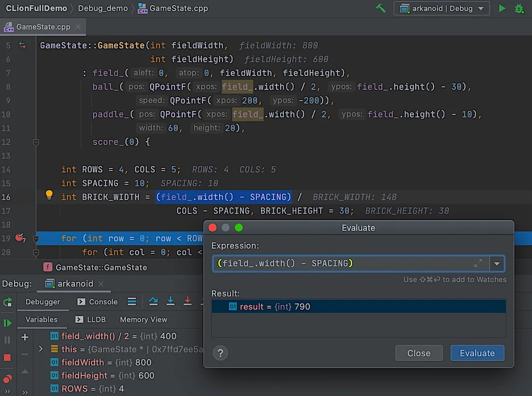Viewport: 532px width, 396px height.
Task: Click the red Force Step Into icon
Action: tap(187, 301)
